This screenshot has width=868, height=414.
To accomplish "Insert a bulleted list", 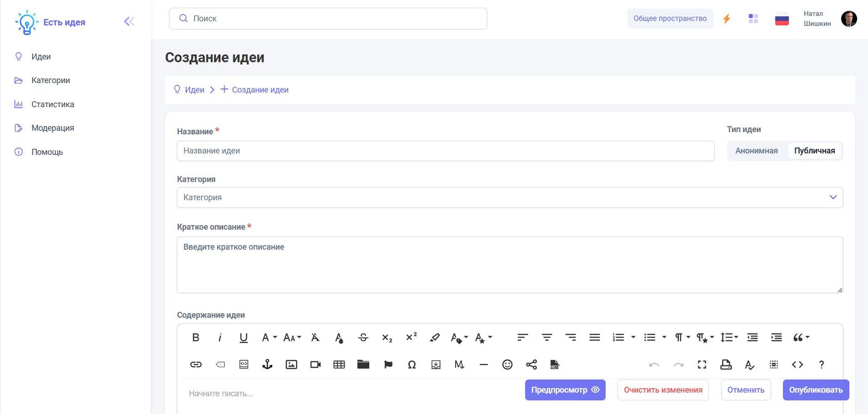I will coord(650,338).
